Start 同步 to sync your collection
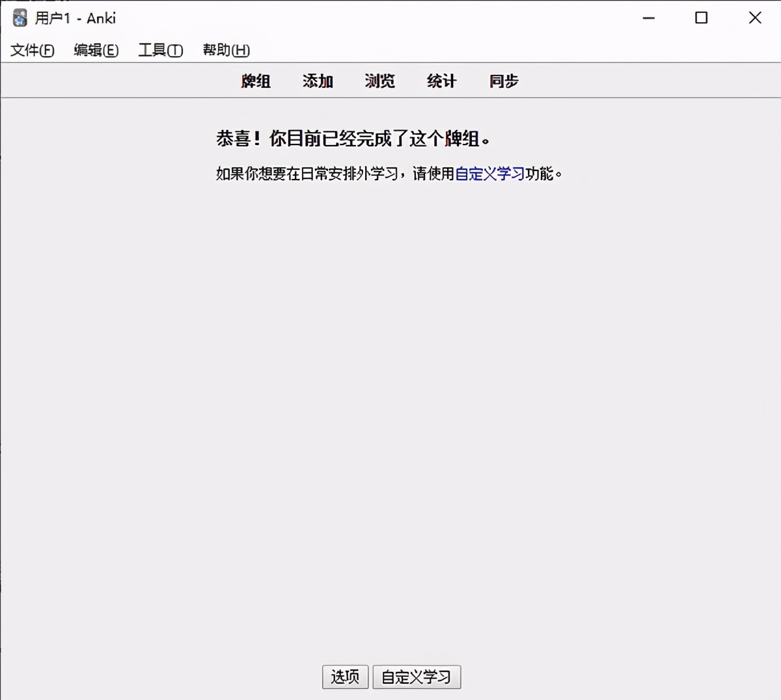781x700 pixels. tap(502, 81)
